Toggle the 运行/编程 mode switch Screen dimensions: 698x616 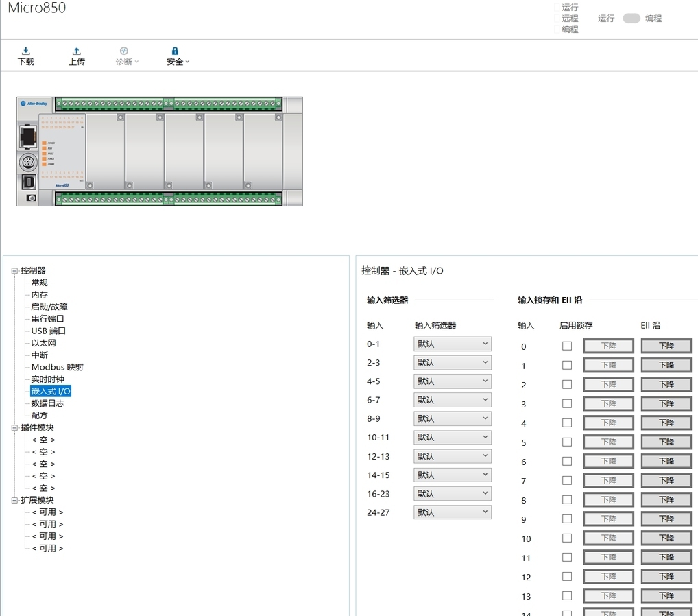[631, 19]
